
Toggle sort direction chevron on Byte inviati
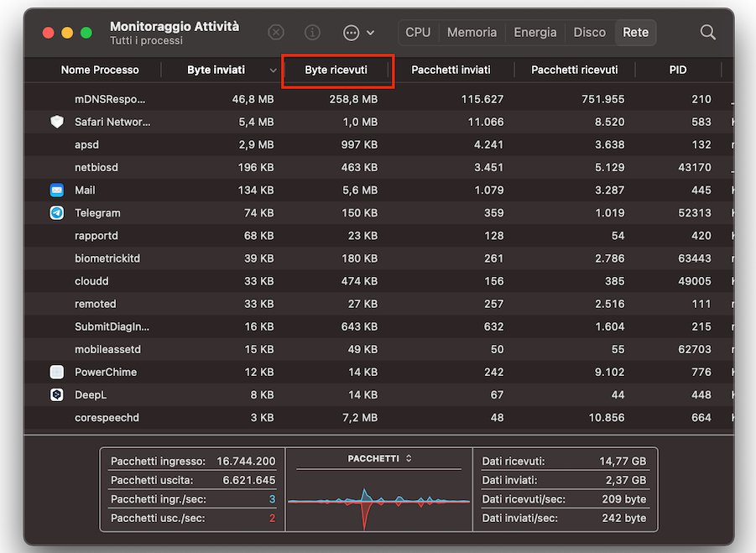[x=273, y=70]
